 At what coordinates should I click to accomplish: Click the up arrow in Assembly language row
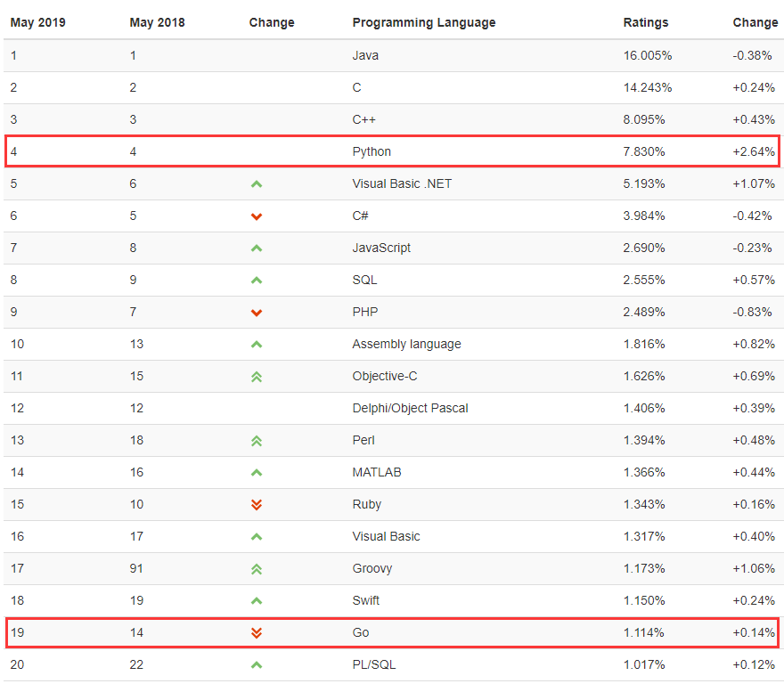[x=257, y=344]
